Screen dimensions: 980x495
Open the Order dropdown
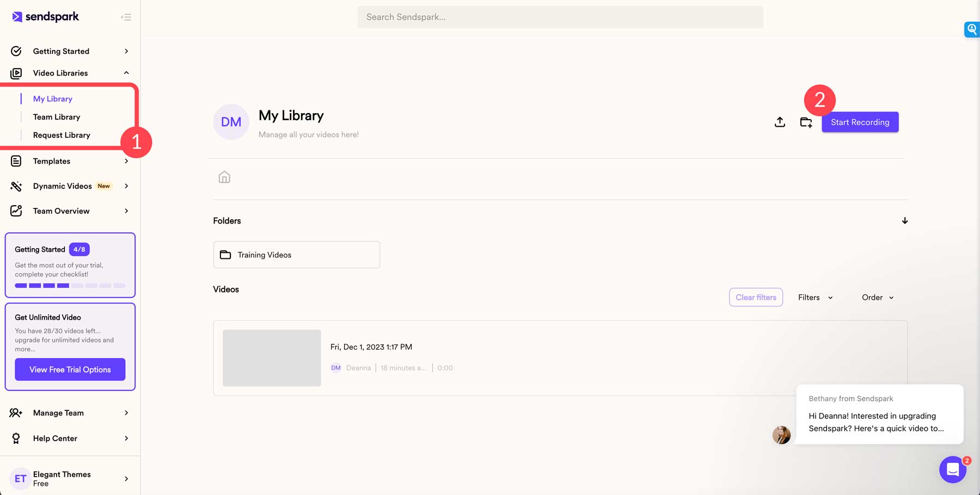click(x=877, y=297)
